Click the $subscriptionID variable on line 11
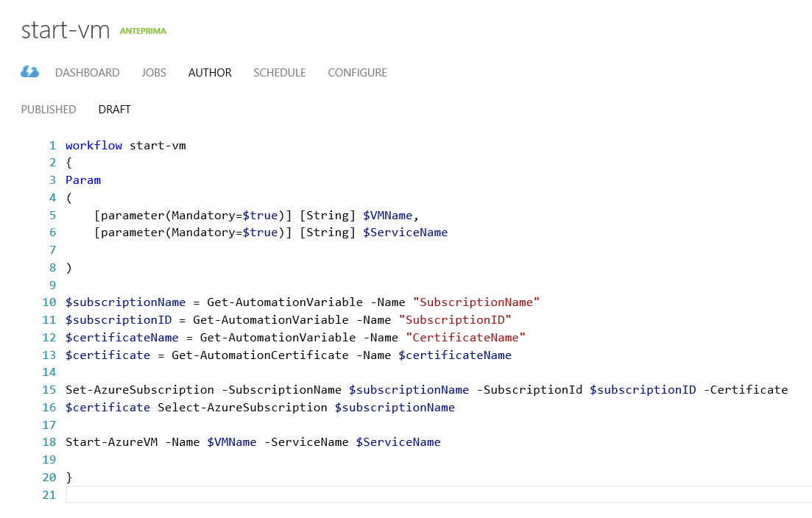The image size is (812, 518). 119,320
